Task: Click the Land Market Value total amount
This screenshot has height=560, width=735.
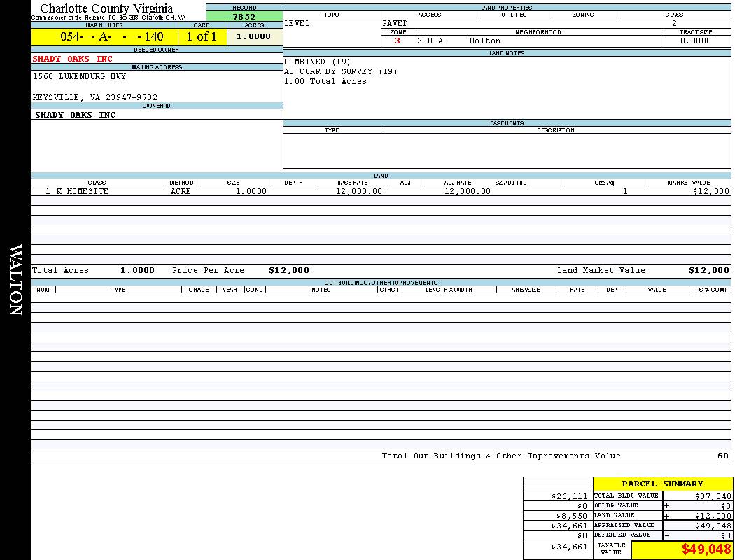Action: pyautogui.click(x=708, y=270)
